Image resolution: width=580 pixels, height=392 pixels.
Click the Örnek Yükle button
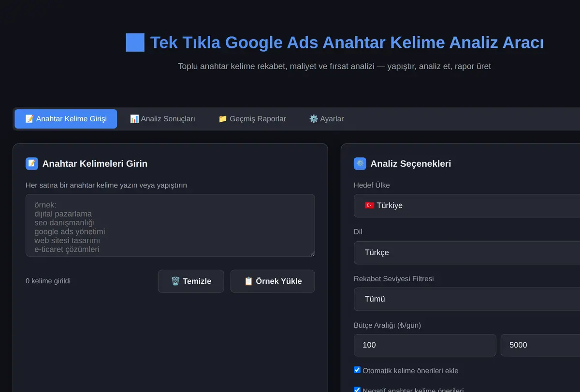coord(273,281)
